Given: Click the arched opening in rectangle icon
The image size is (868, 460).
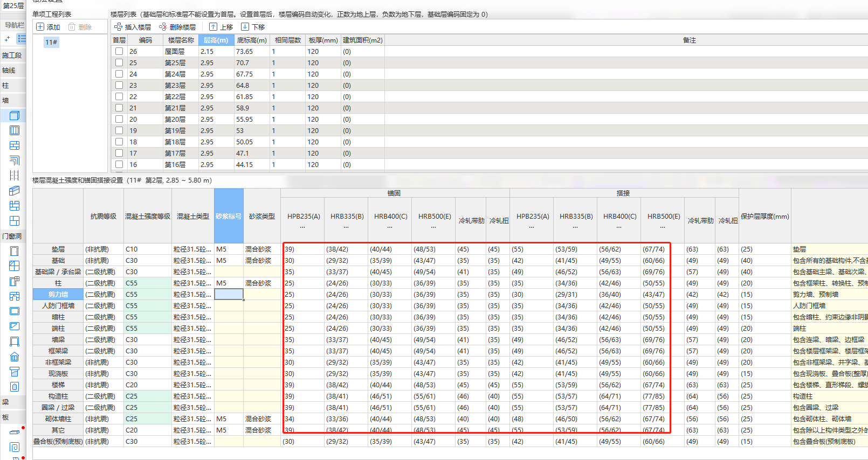Looking at the screenshot, I should [15, 387].
